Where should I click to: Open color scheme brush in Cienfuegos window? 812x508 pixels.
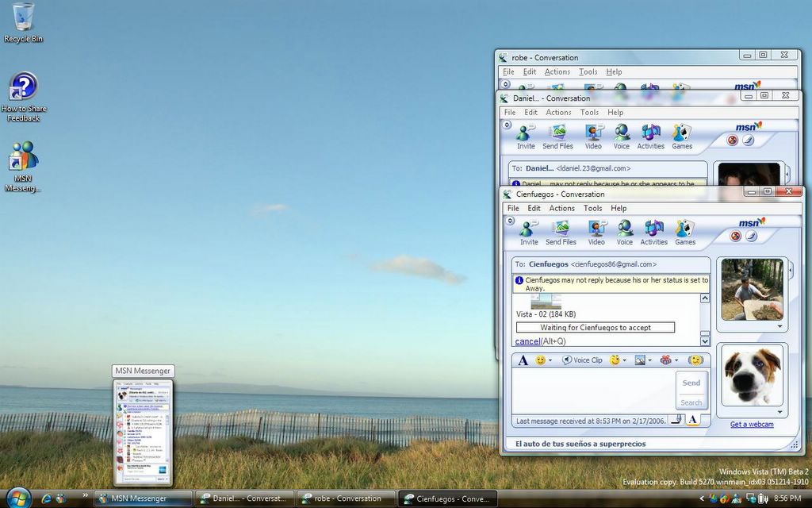[x=752, y=237]
